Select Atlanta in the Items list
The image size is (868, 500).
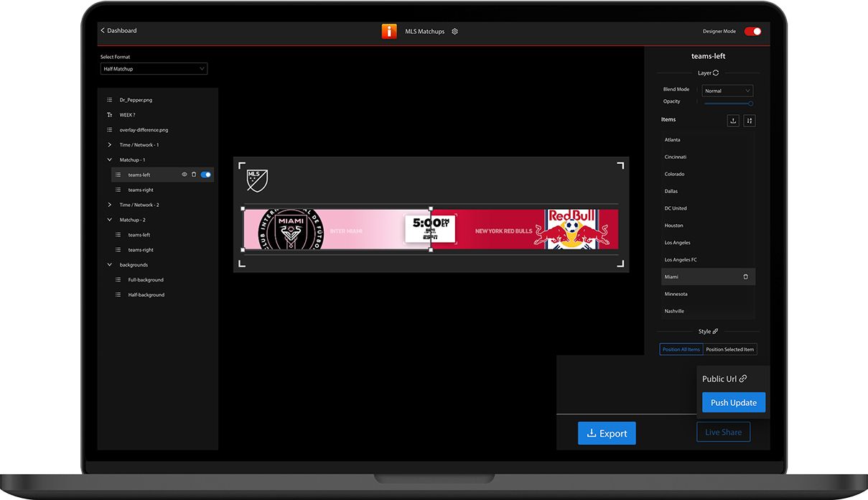708,140
